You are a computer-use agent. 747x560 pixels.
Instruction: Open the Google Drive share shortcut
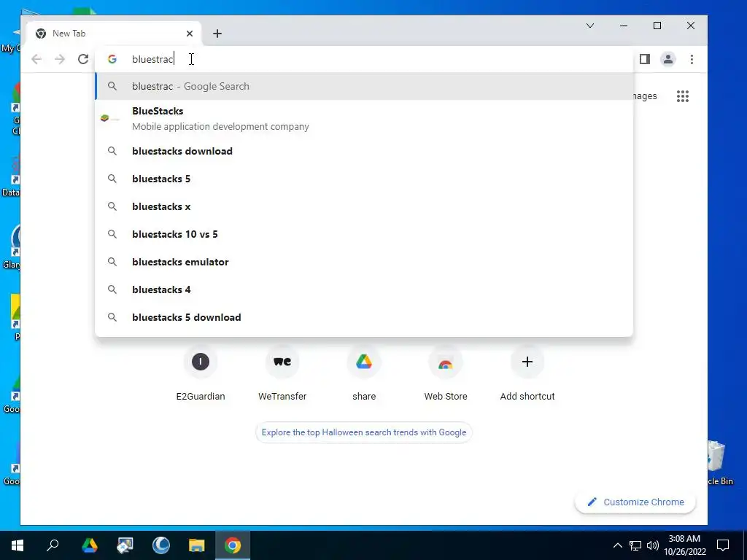tap(364, 374)
